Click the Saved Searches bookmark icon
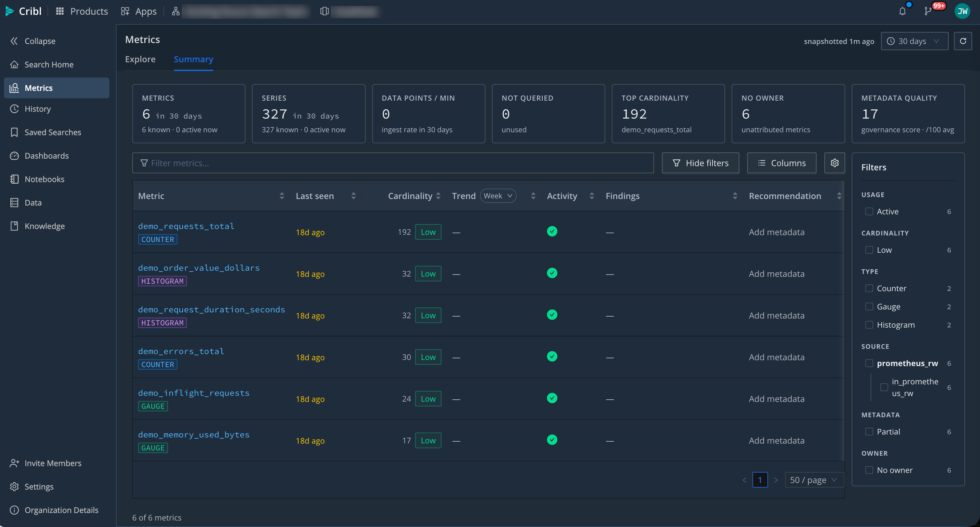The width and height of the screenshot is (980, 527). pos(14,132)
